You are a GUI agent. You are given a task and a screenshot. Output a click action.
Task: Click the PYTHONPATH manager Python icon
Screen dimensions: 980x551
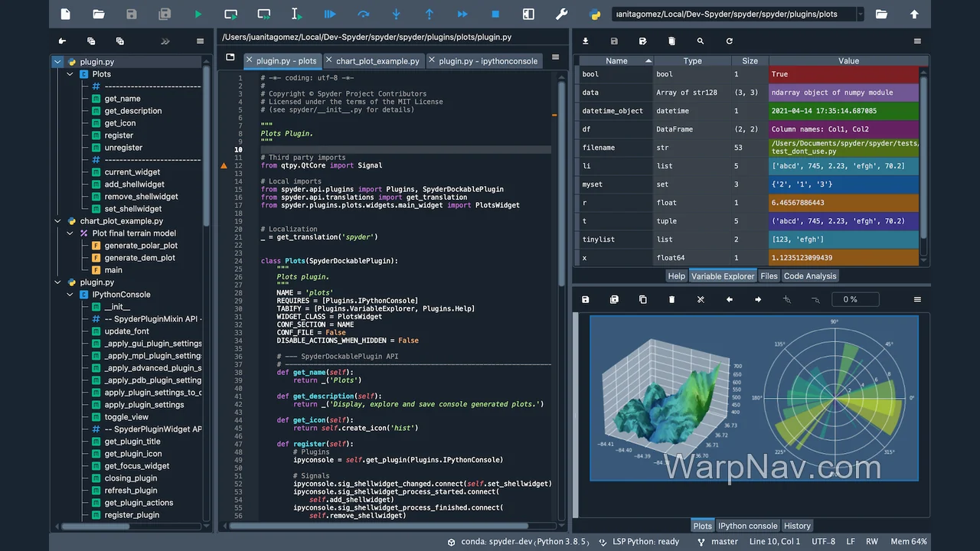(594, 14)
